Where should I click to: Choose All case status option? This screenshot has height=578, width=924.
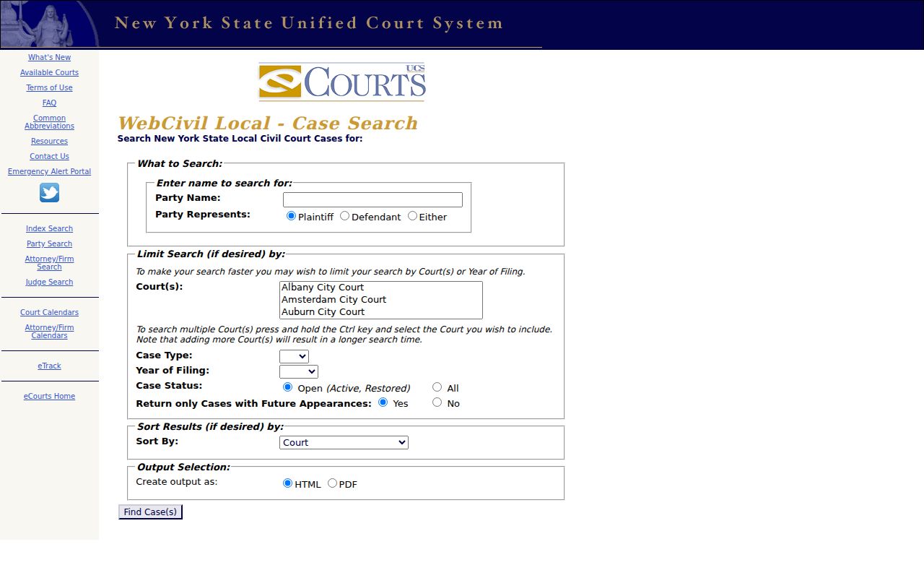[x=437, y=387]
